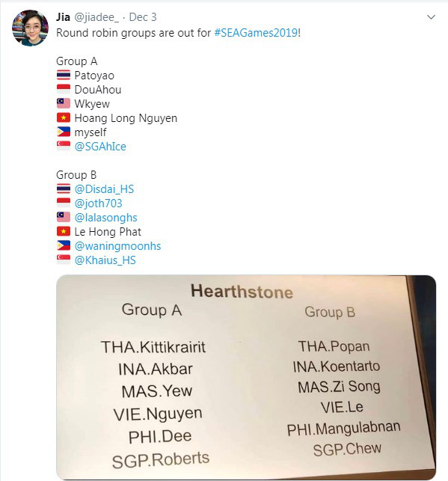This screenshot has width=448, height=481.
Task: Click Philippines flag emoji beside myself
Action: (64, 132)
